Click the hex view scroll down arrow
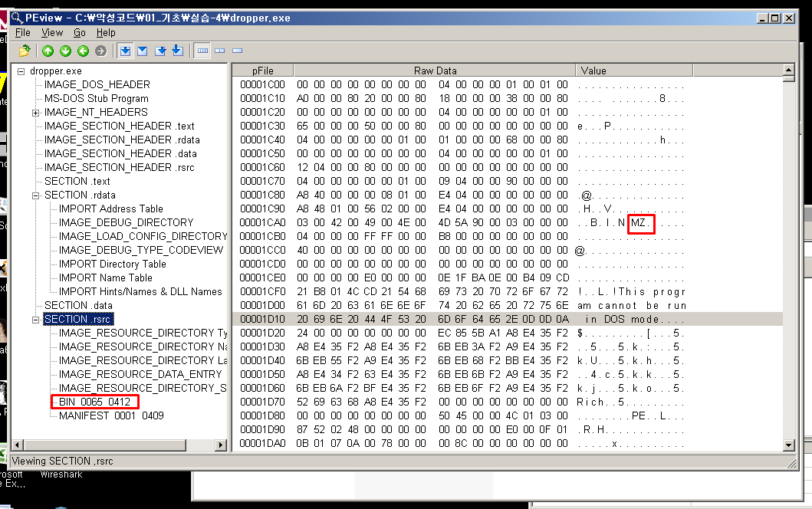Screen dimensions: 812x509 pos(789,445)
